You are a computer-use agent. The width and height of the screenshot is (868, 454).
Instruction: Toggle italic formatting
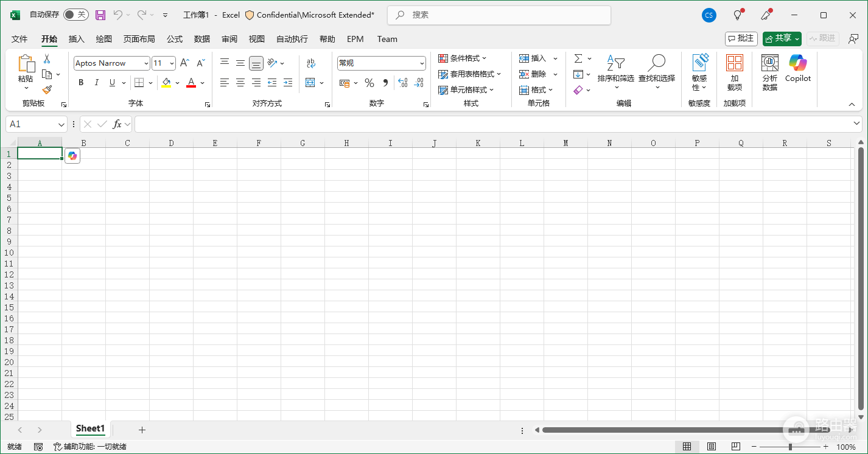[97, 83]
